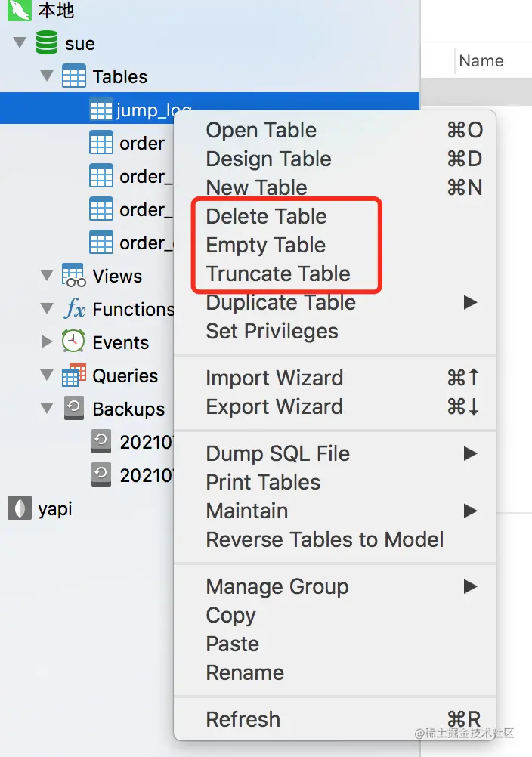Click the Tables folder grid icon
This screenshot has width=532, height=757.
click(74, 76)
